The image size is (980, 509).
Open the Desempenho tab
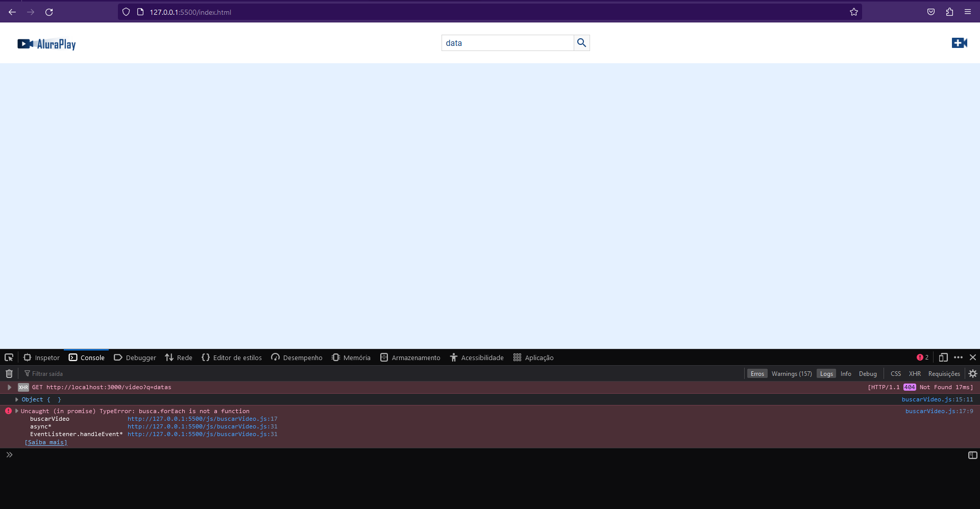point(297,358)
